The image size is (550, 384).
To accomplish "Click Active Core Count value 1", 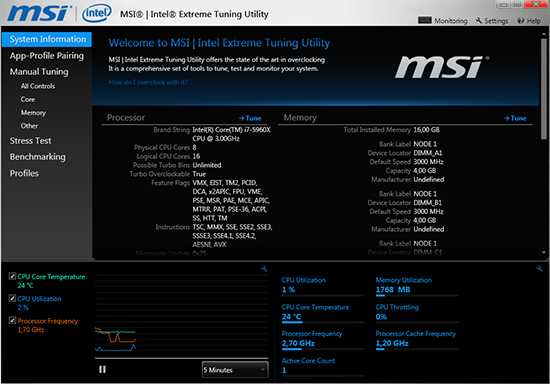I will [284, 370].
